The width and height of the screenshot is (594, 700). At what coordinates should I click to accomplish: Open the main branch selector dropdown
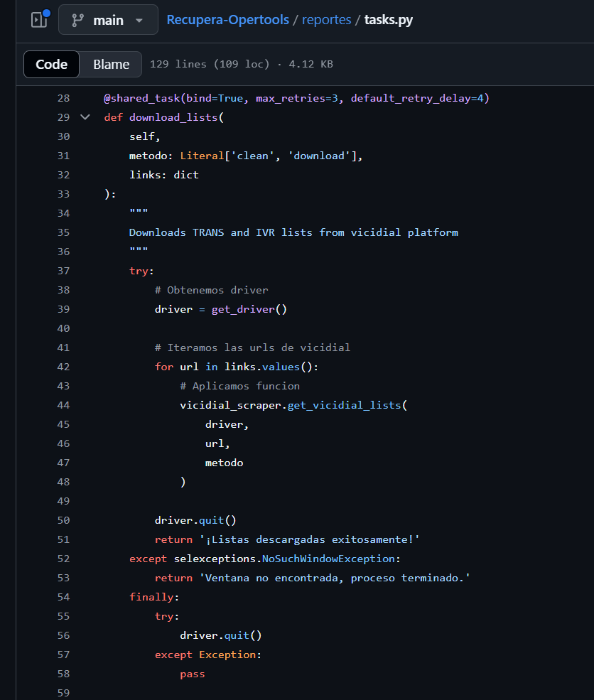coord(108,20)
